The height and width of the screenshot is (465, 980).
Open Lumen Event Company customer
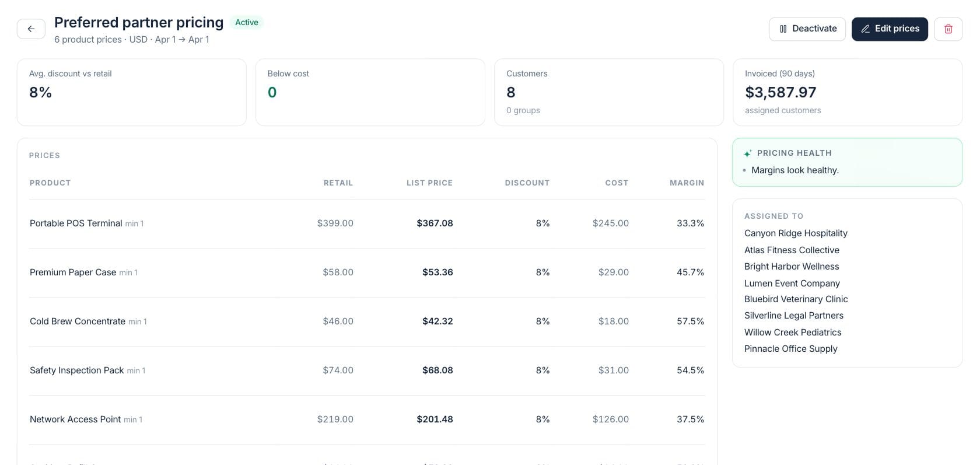[x=792, y=284]
